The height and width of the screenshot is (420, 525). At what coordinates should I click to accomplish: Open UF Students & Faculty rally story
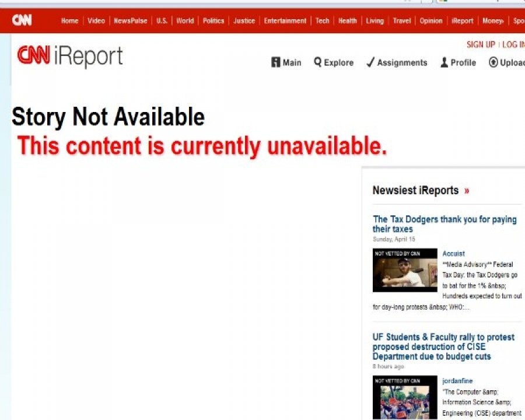point(443,346)
